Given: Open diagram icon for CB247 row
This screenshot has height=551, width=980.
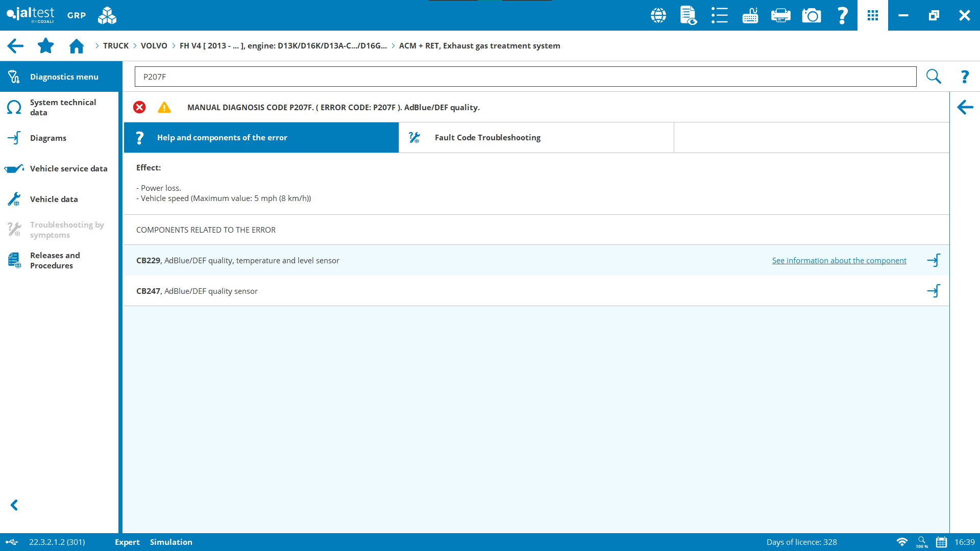Looking at the screenshot, I should click(x=934, y=291).
